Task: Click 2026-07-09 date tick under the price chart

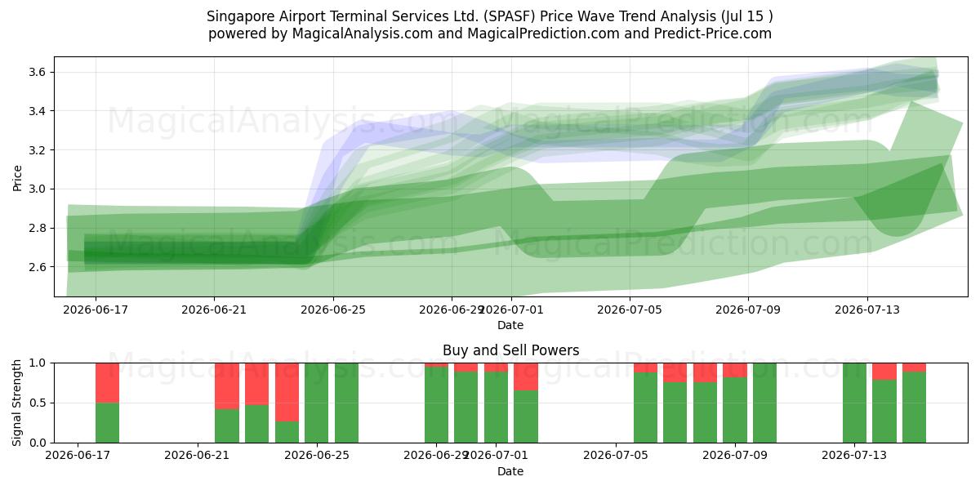Action: click(x=749, y=310)
